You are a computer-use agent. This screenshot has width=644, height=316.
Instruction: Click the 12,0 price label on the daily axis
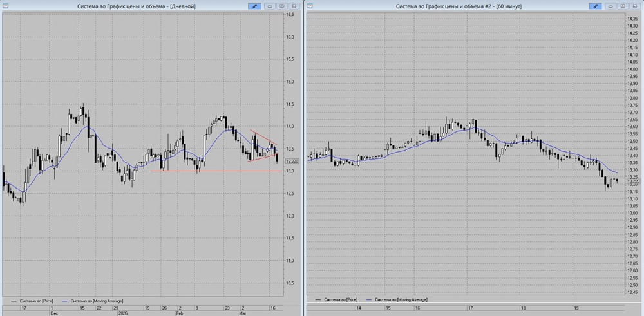point(290,216)
